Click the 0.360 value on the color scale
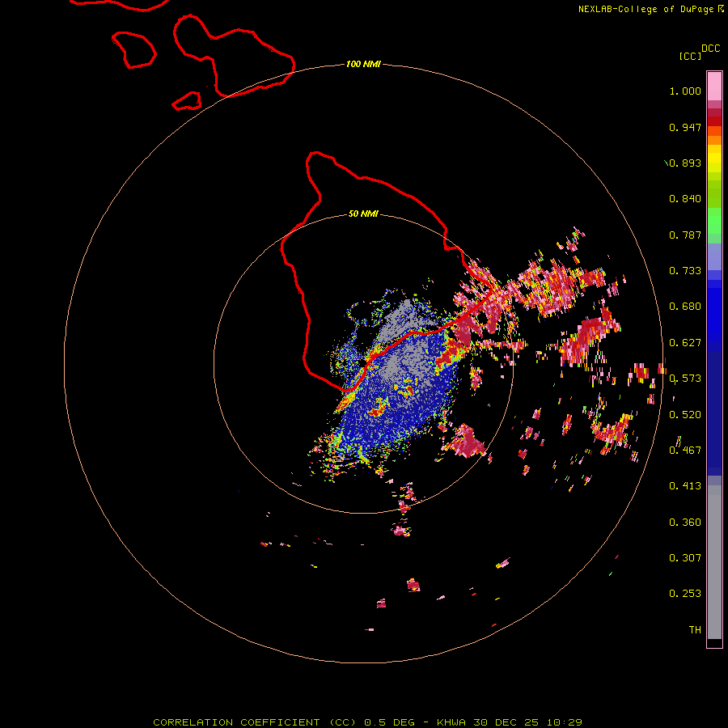Viewport: 728px width, 728px height. (x=685, y=523)
